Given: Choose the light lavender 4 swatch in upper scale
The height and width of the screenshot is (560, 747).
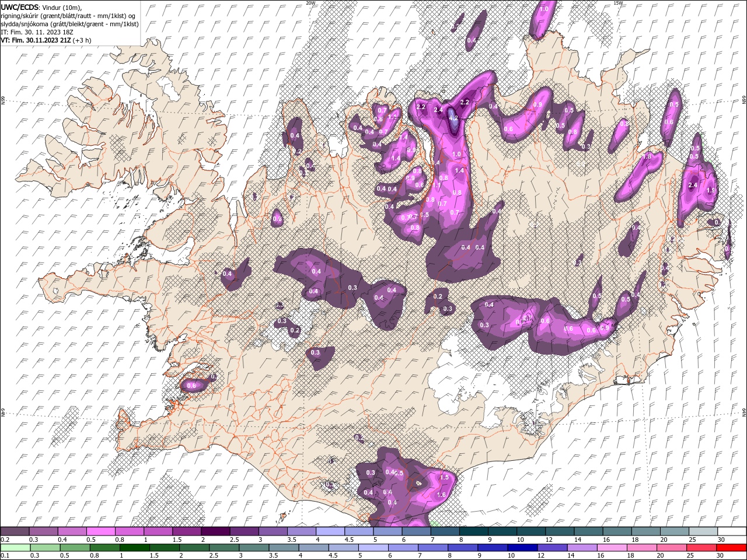Looking at the screenshot, I should (330, 531).
